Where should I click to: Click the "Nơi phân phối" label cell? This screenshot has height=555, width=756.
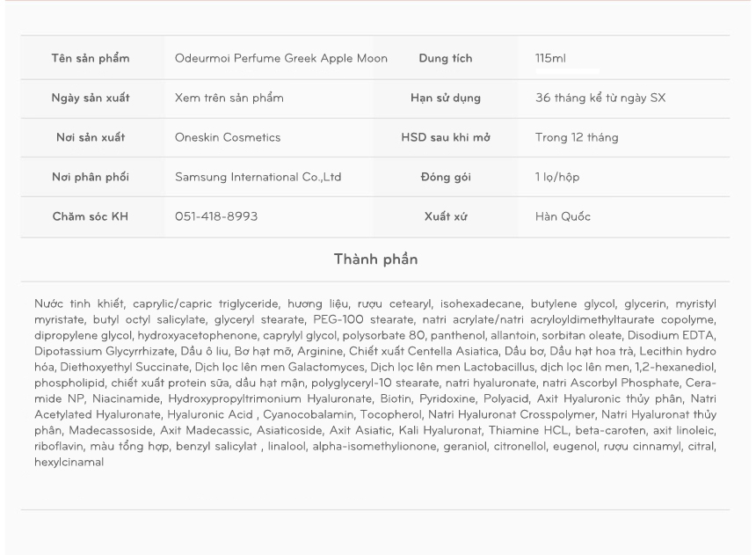pos(91,177)
